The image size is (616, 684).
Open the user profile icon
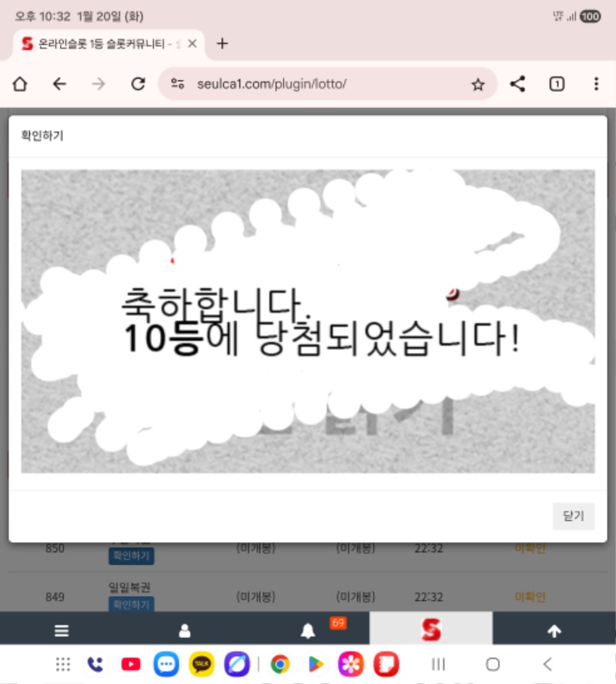click(185, 631)
